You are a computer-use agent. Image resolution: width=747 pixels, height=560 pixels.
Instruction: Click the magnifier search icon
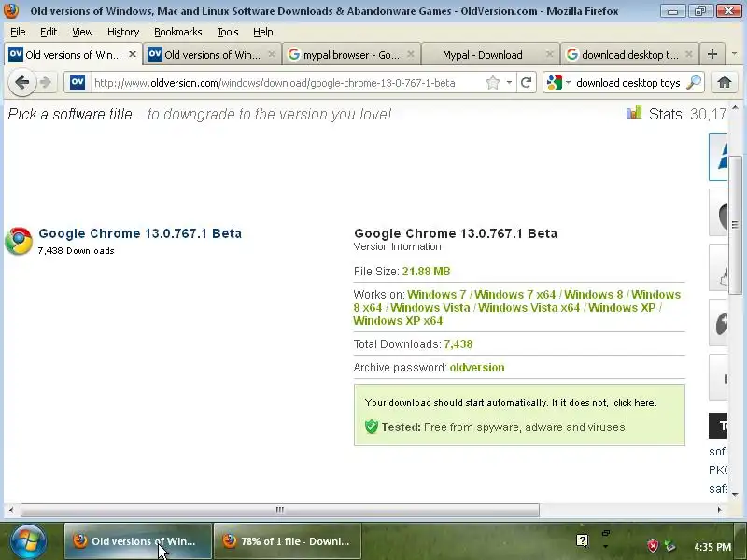[x=694, y=82]
